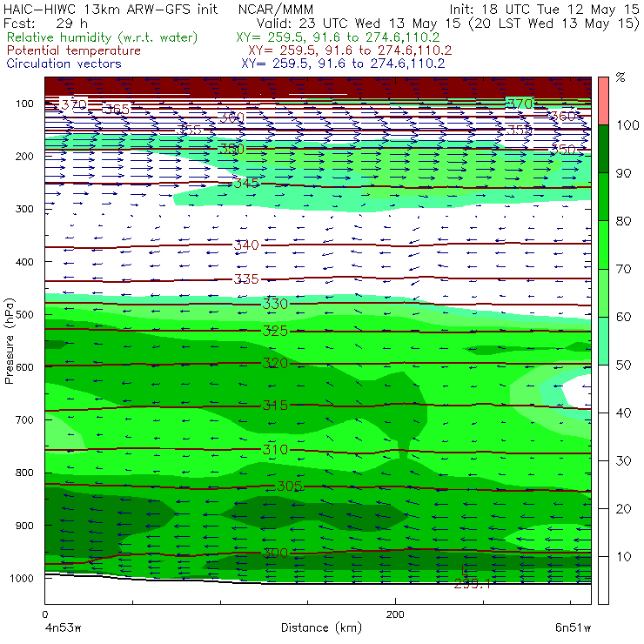Click the colorbar label "80"

pyautogui.click(x=623, y=221)
